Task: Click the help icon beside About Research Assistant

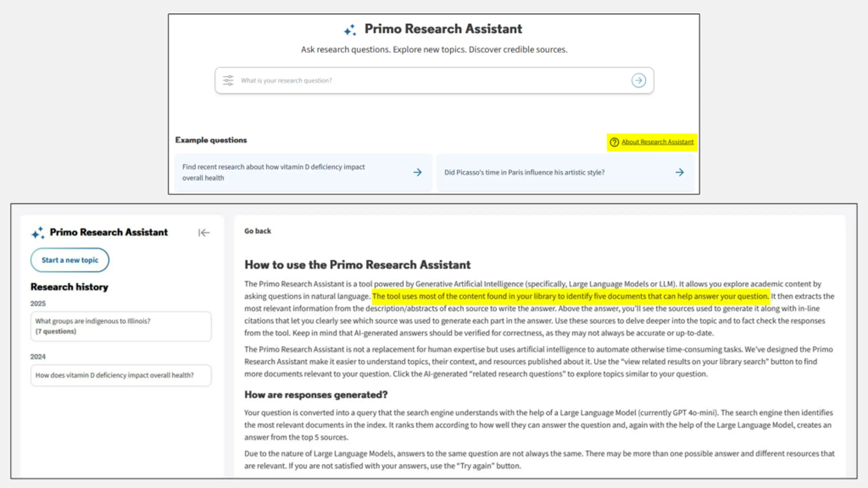Action: point(614,142)
